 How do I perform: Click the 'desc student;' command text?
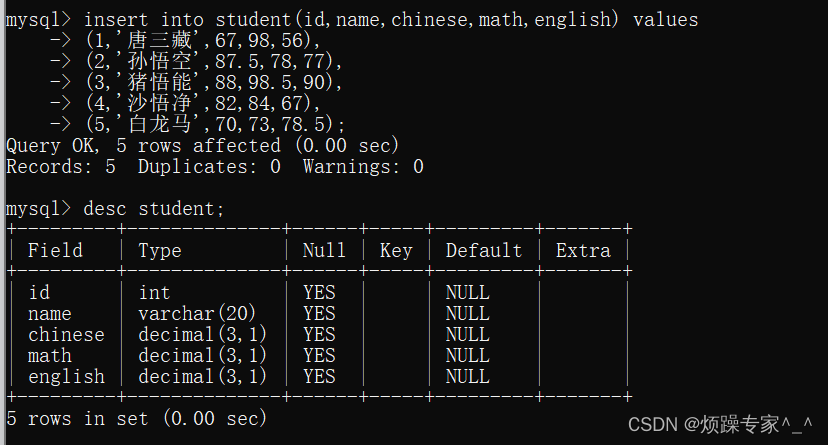[x=154, y=209]
